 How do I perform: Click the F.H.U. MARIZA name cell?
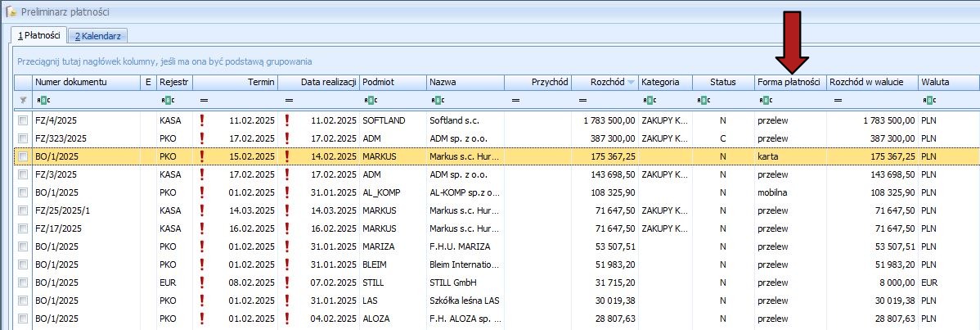465,246
